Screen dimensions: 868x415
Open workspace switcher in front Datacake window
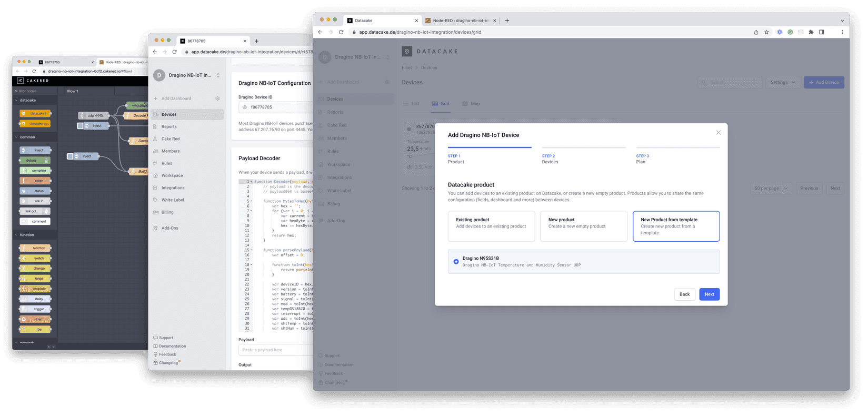click(388, 57)
